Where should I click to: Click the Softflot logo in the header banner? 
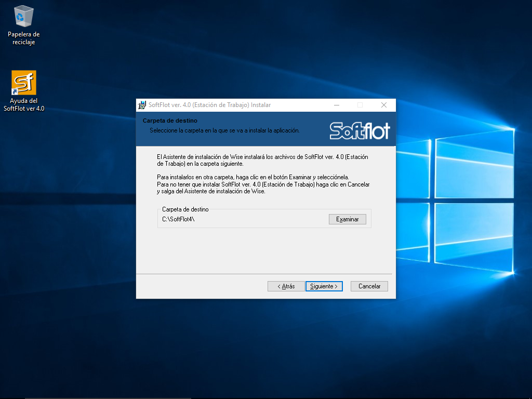(x=360, y=130)
